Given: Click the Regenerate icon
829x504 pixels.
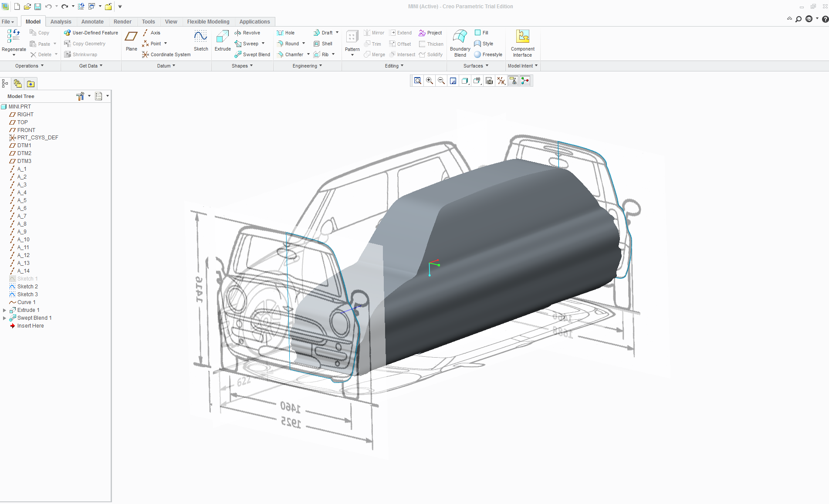Looking at the screenshot, I should pyautogui.click(x=14, y=37).
